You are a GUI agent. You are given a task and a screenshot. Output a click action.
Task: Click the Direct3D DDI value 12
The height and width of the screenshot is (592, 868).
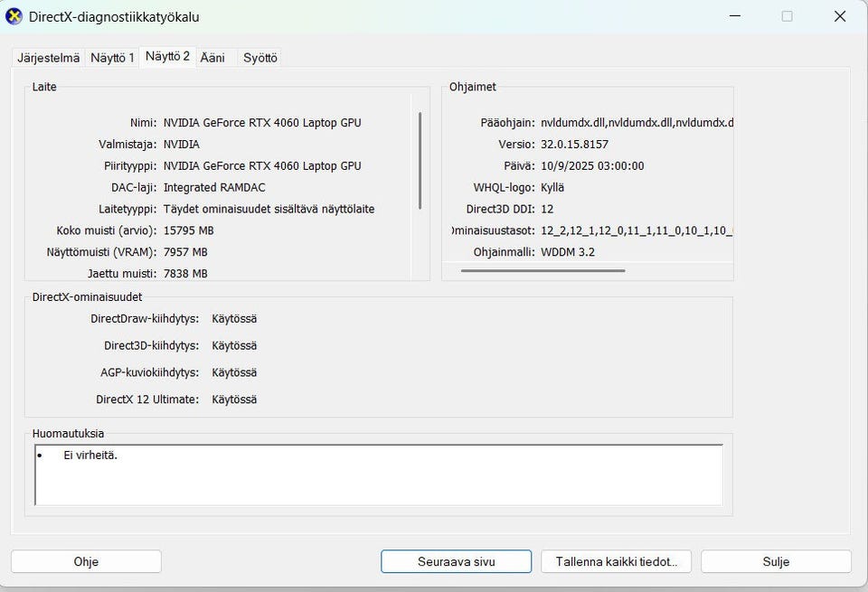547,209
